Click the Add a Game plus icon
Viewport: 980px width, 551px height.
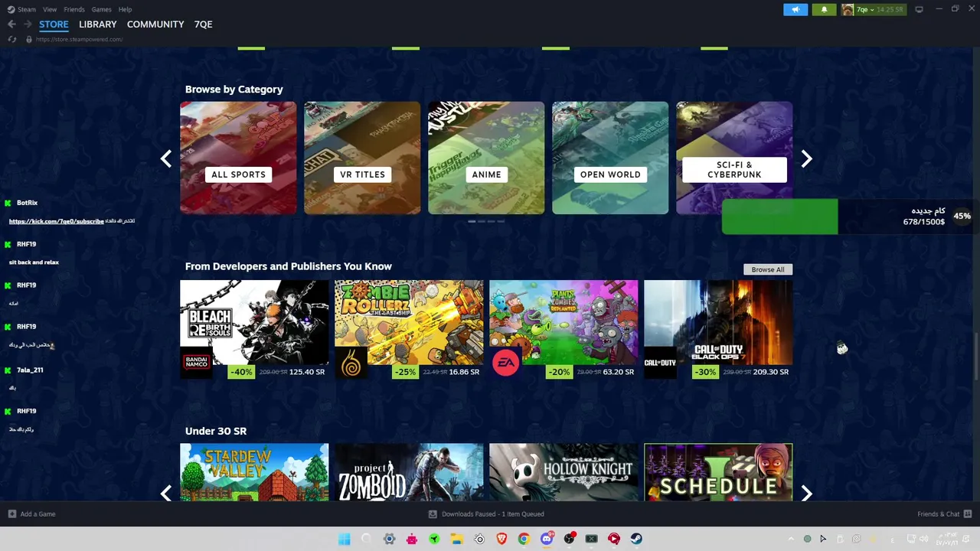pos(11,514)
